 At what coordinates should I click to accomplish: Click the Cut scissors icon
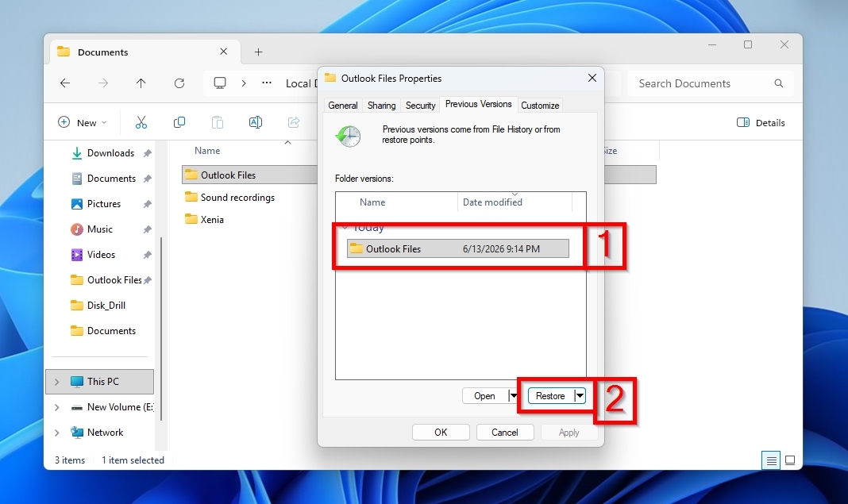click(x=141, y=123)
